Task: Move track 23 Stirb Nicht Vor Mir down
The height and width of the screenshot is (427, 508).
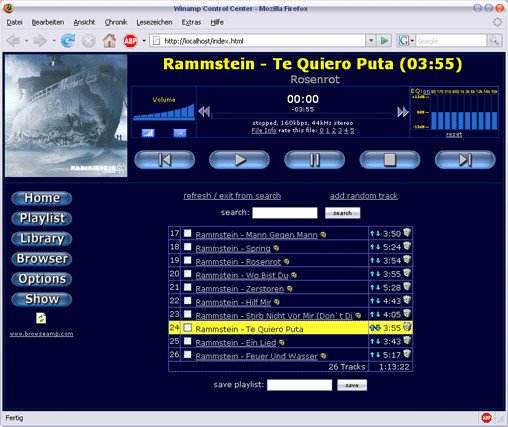Action: (378, 315)
